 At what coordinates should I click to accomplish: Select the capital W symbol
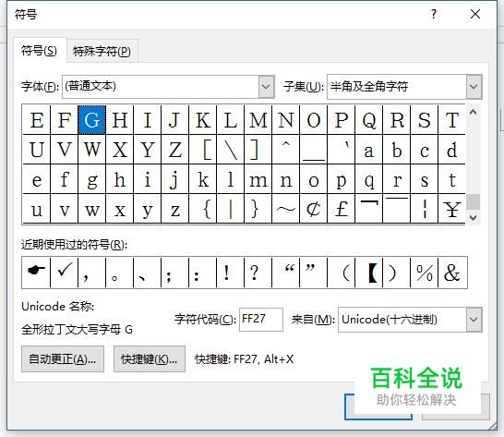91,150
